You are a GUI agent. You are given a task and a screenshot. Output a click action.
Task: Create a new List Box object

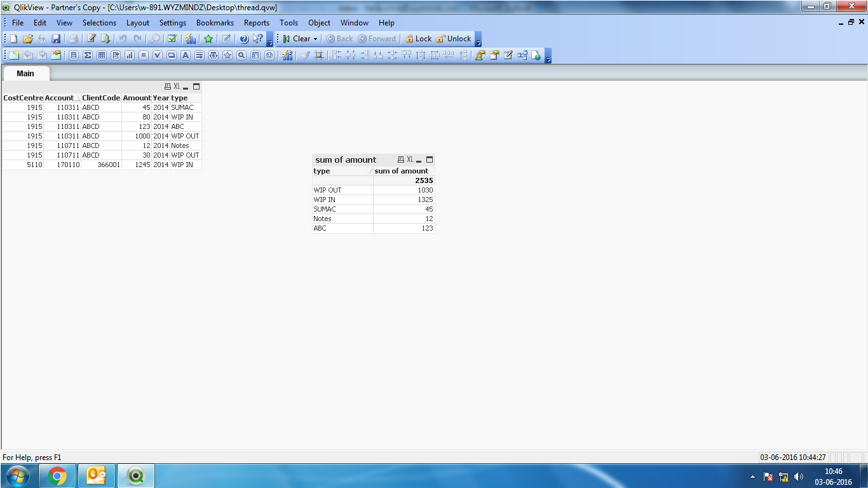tap(74, 55)
